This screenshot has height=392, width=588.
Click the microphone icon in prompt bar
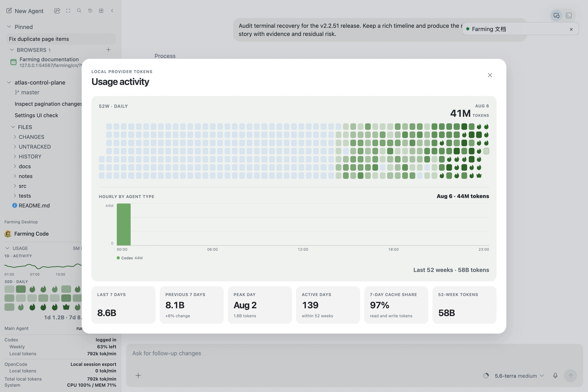(555, 375)
